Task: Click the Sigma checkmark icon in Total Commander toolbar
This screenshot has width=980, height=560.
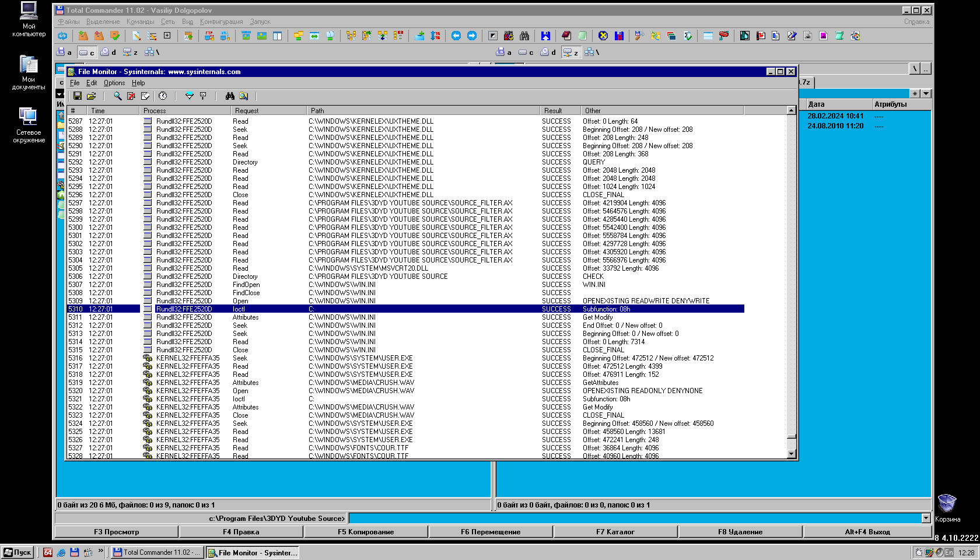Action: (687, 36)
